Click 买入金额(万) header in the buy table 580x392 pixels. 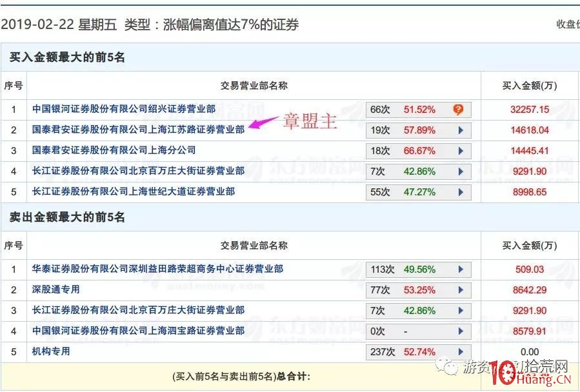pos(530,86)
